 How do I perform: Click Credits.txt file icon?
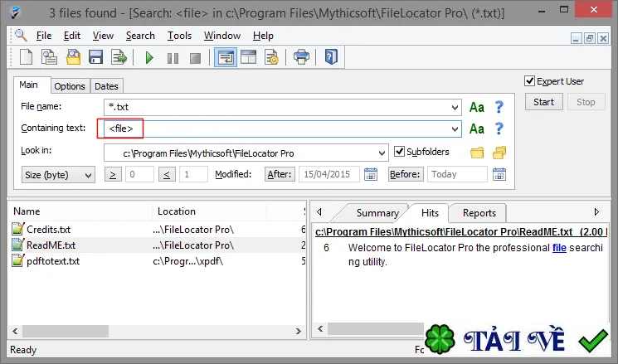[x=17, y=229]
